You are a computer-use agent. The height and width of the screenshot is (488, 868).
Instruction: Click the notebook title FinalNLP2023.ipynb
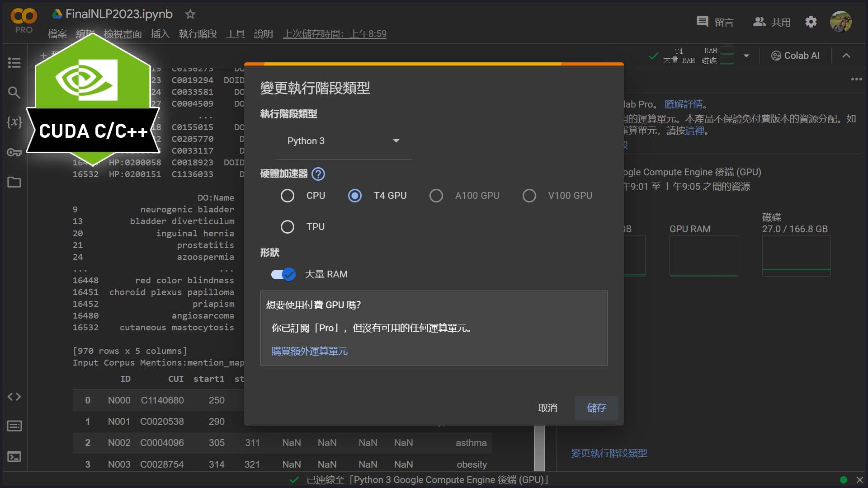[x=119, y=14]
